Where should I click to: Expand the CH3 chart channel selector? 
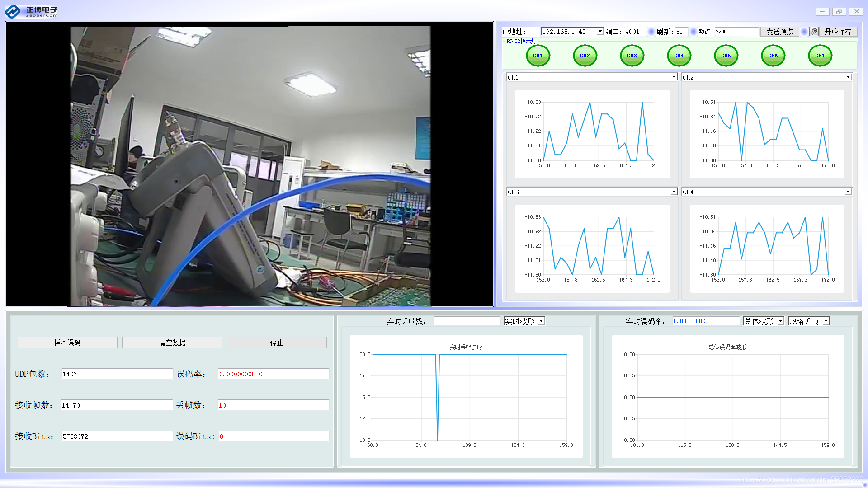tap(674, 192)
